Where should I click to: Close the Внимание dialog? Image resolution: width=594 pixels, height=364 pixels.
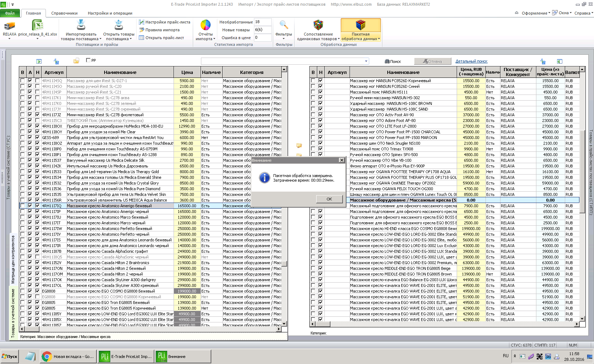(x=341, y=160)
